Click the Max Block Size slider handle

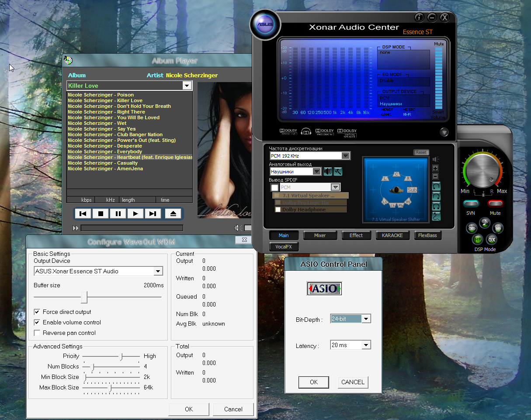click(110, 388)
